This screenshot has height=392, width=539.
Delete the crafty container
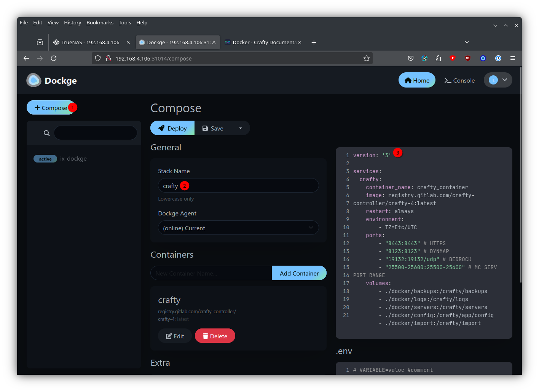click(x=215, y=336)
